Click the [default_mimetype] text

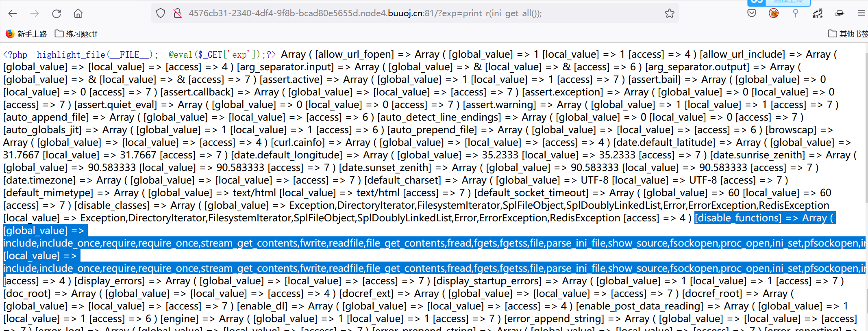pos(48,193)
